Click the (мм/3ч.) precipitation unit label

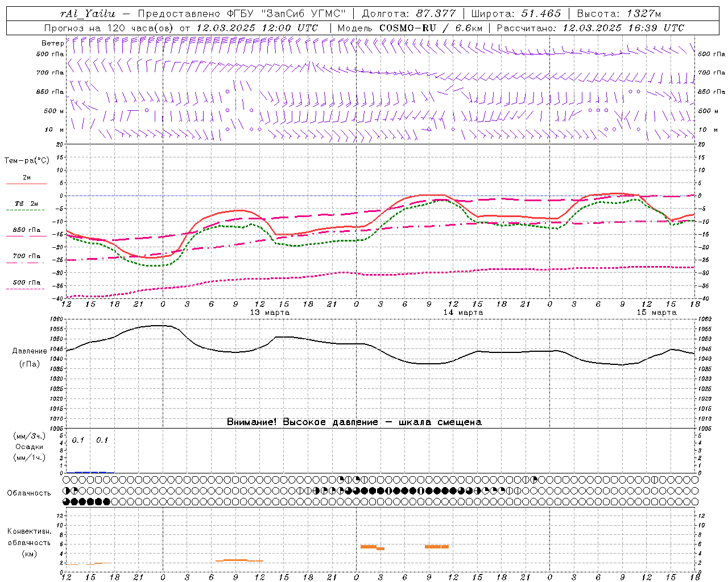click(x=30, y=436)
